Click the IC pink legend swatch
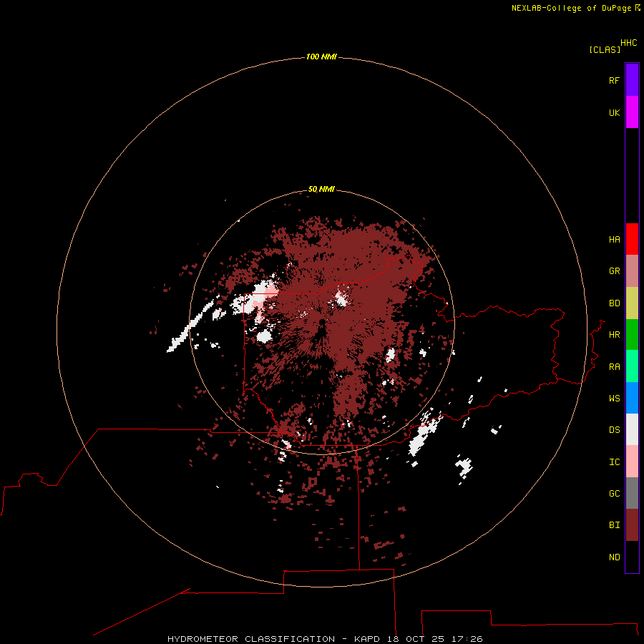The width and height of the screenshot is (644, 644). coord(632,462)
